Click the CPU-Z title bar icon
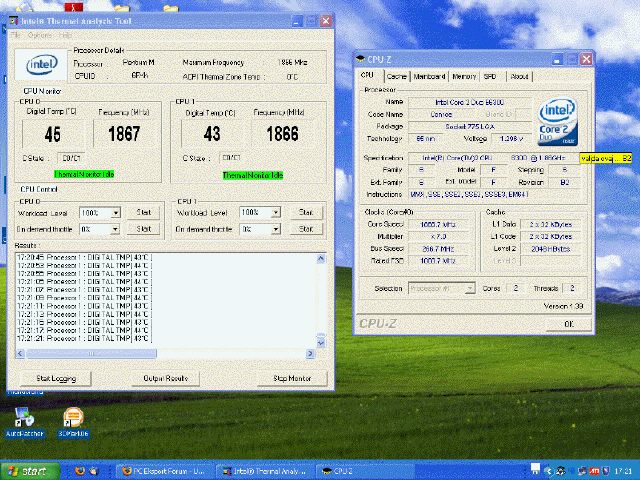Screen dimensions: 640x480 click(x=362, y=59)
